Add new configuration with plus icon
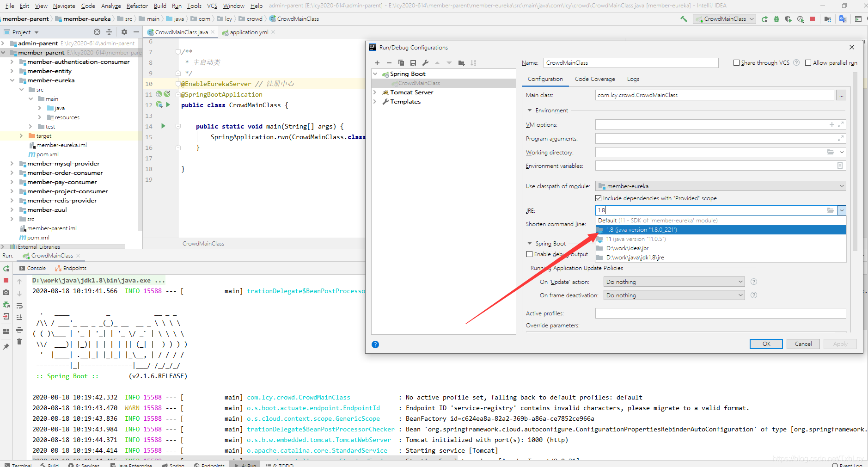The width and height of the screenshot is (868, 467). point(377,63)
